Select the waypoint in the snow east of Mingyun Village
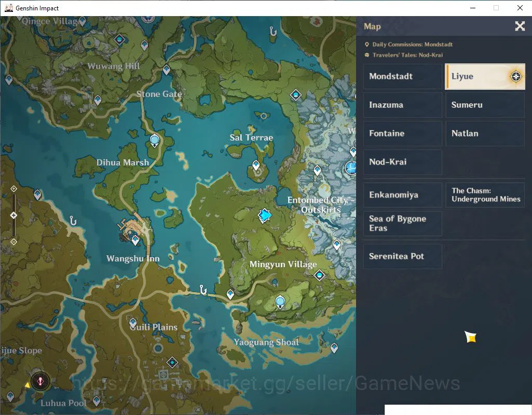Viewport: 532px width, 415px height. tap(336, 244)
